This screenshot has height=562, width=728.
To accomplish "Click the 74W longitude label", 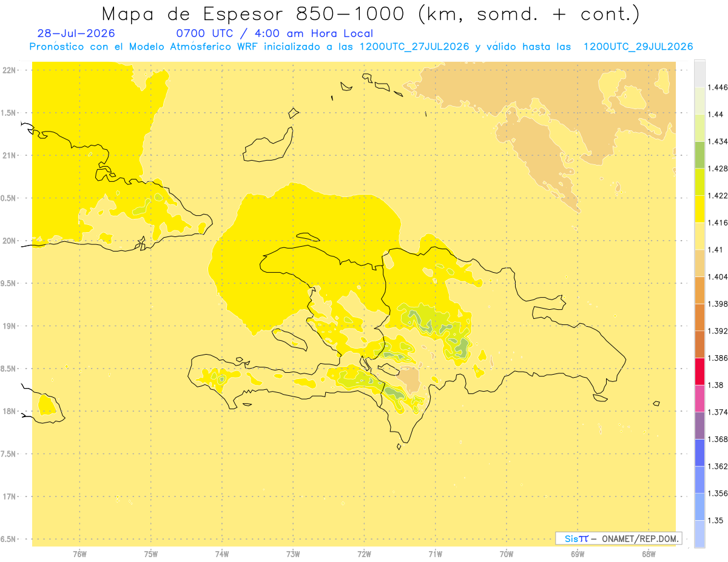I will (222, 554).
